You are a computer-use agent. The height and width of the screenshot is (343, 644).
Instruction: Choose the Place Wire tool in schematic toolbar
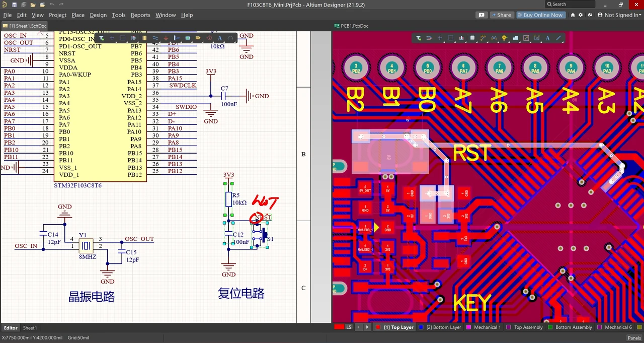(155, 38)
